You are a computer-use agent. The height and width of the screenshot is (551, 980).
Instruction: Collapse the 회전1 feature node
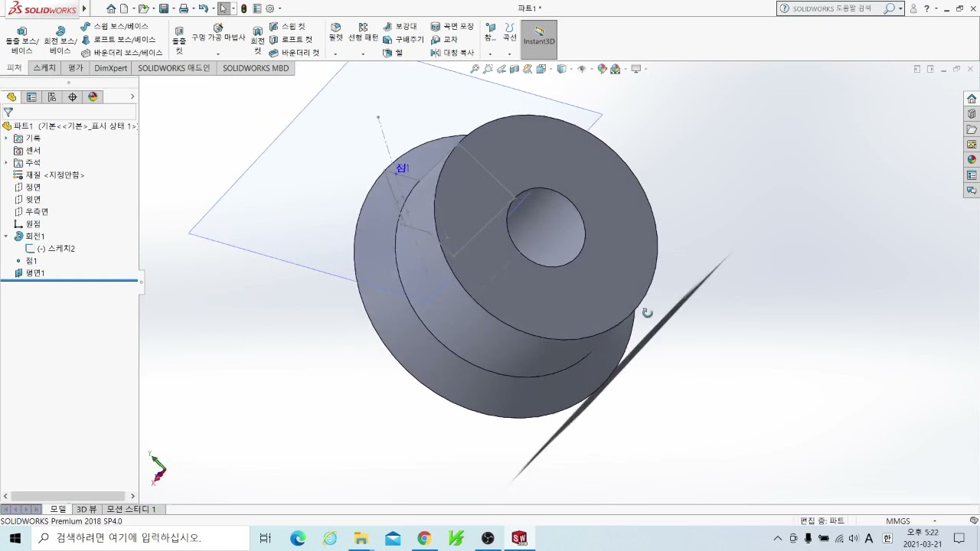6,236
